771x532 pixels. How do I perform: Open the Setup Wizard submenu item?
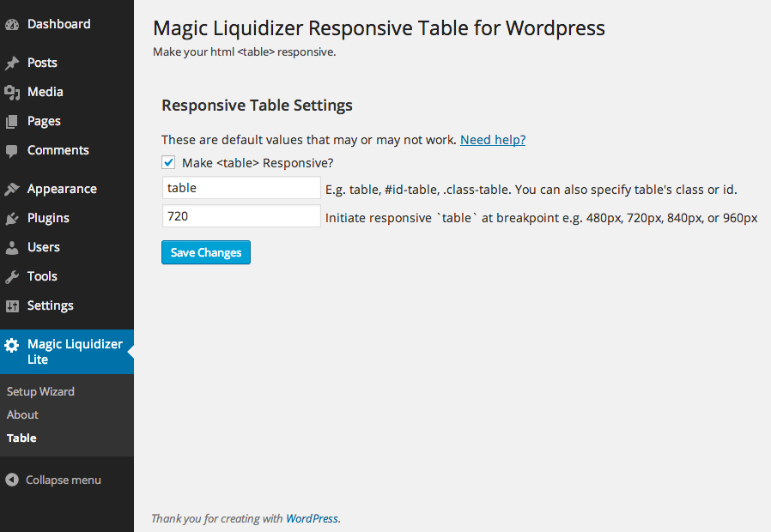point(41,391)
